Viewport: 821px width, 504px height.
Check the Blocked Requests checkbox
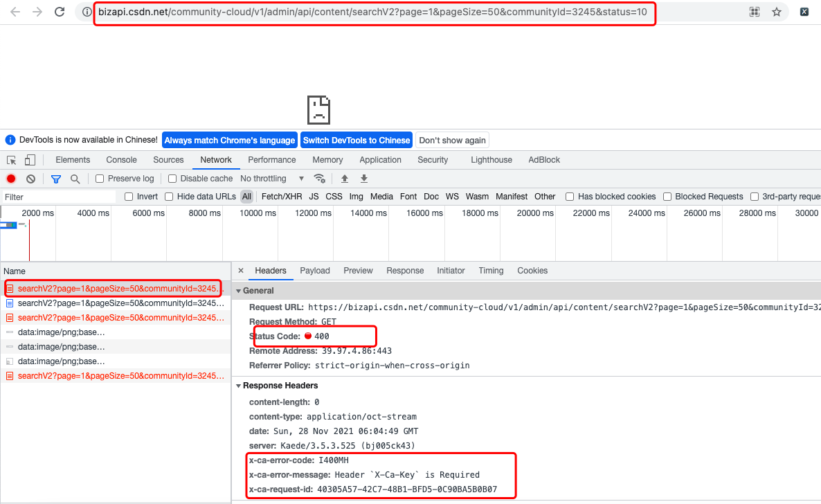pos(667,197)
